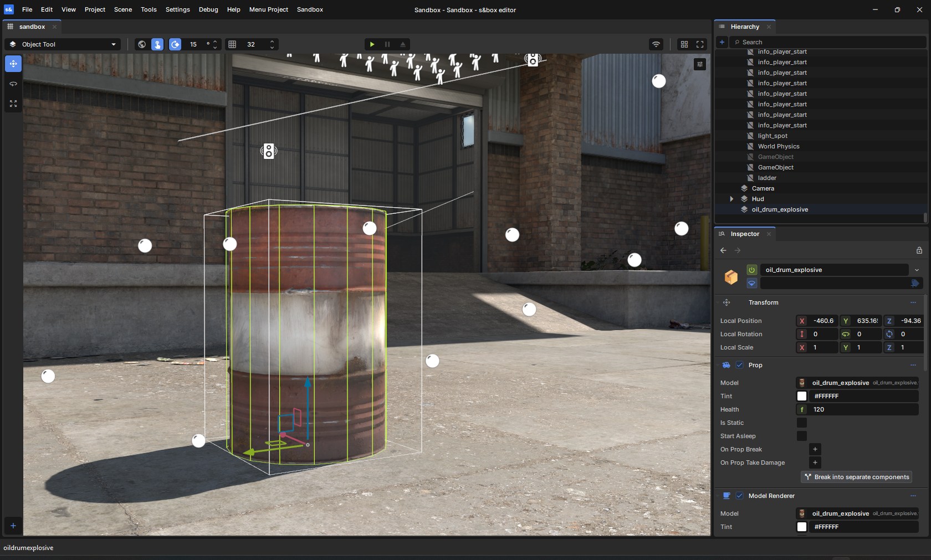Click the globe coordinate-space icon in toolbar
Image resolution: width=931 pixels, height=560 pixels.
(x=141, y=44)
